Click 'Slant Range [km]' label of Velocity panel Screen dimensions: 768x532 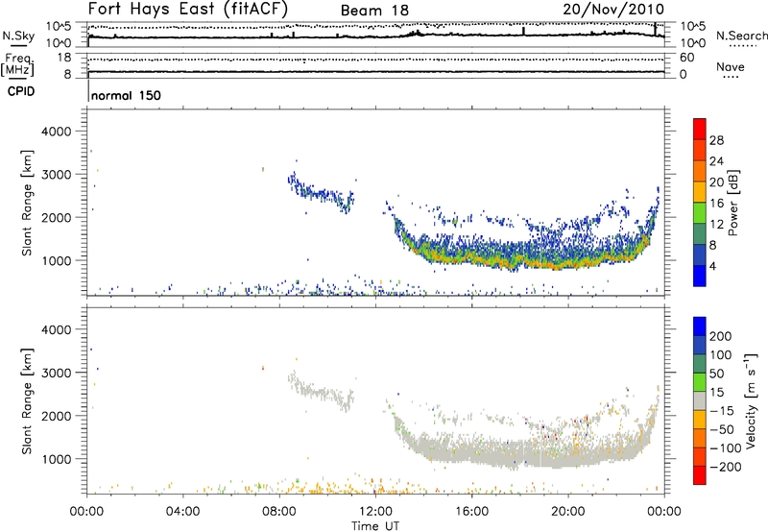(27, 401)
